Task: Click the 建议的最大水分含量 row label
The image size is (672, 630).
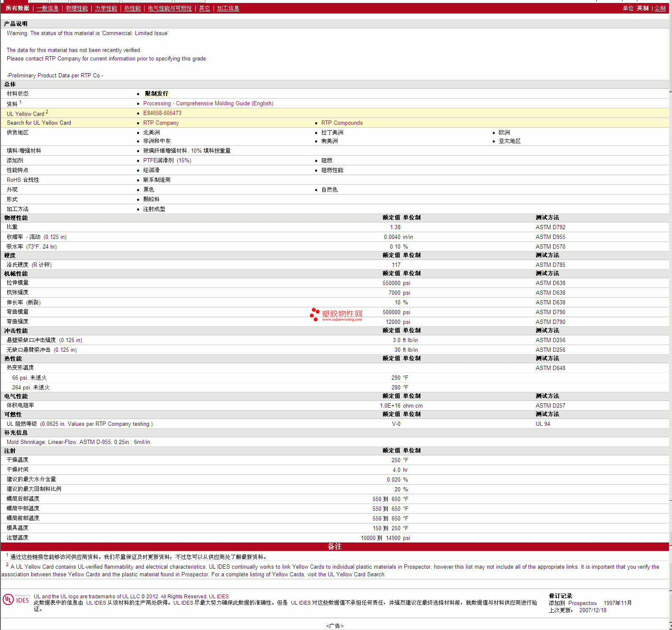Action: (31, 479)
